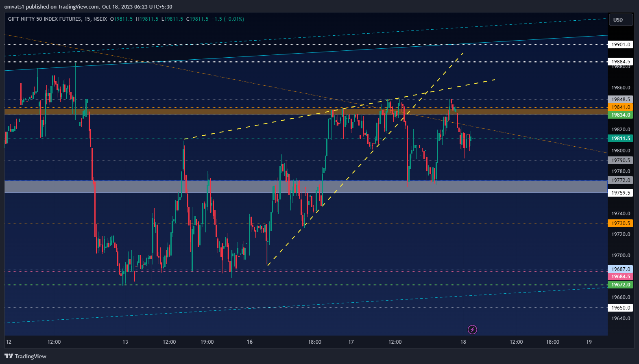The width and height of the screenshot is (639, 364).
Task: Click the green 19834.0 price label
Action: tap(620, 115)
